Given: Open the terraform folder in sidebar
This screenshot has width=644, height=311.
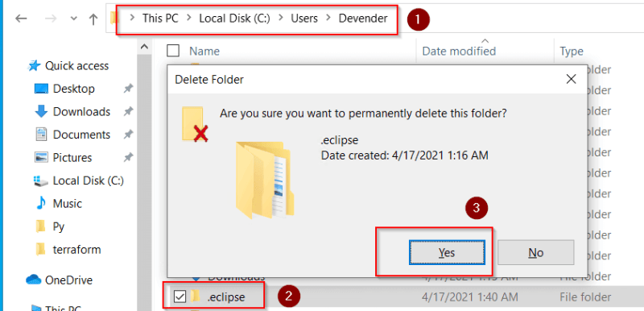Looking at the screenshot, I should coord(76,250).
